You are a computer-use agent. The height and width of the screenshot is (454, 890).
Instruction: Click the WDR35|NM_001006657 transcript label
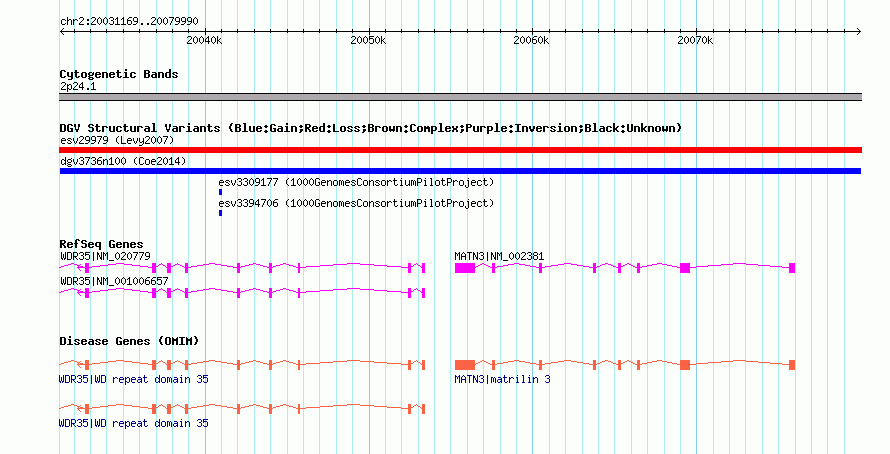click(x=114, y=281)
